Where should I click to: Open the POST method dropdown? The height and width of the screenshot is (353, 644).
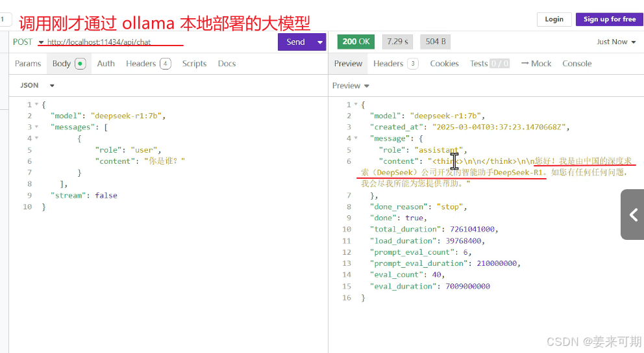click(28, 42)
